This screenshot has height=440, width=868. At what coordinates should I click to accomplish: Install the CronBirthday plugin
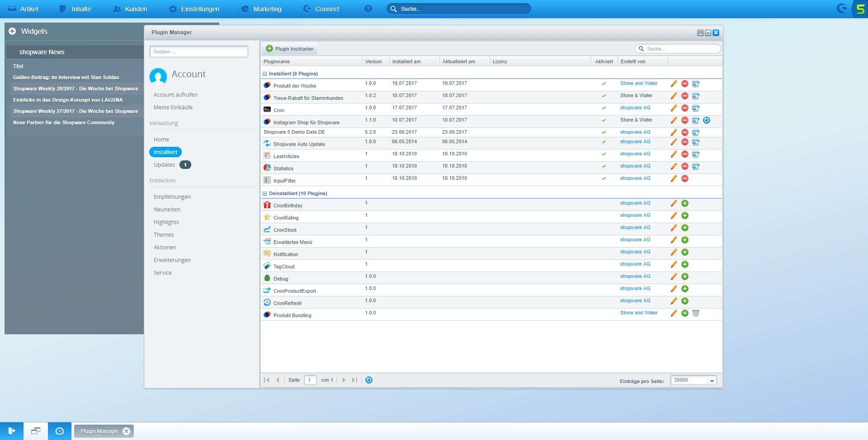point(685,203)
